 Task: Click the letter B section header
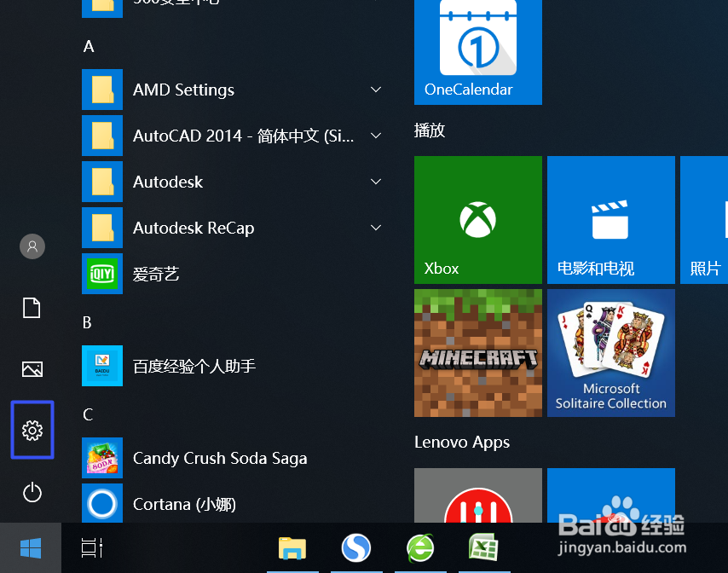[x=87, y=322]
